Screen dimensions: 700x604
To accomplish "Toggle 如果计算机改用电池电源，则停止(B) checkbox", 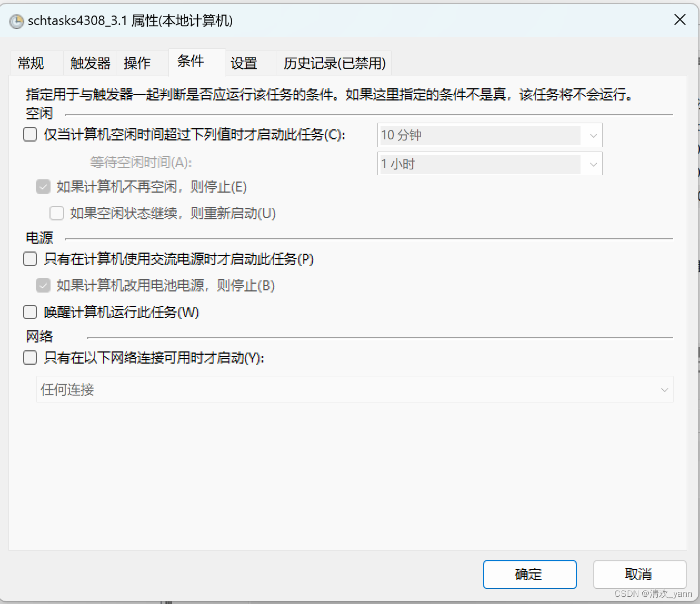I will [43, 285].
